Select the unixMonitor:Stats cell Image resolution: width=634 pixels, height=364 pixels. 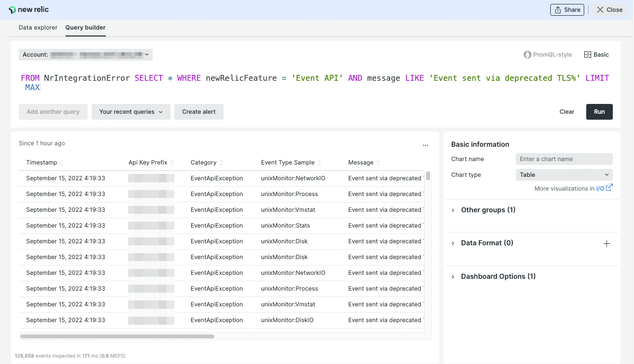click(286, 226)
